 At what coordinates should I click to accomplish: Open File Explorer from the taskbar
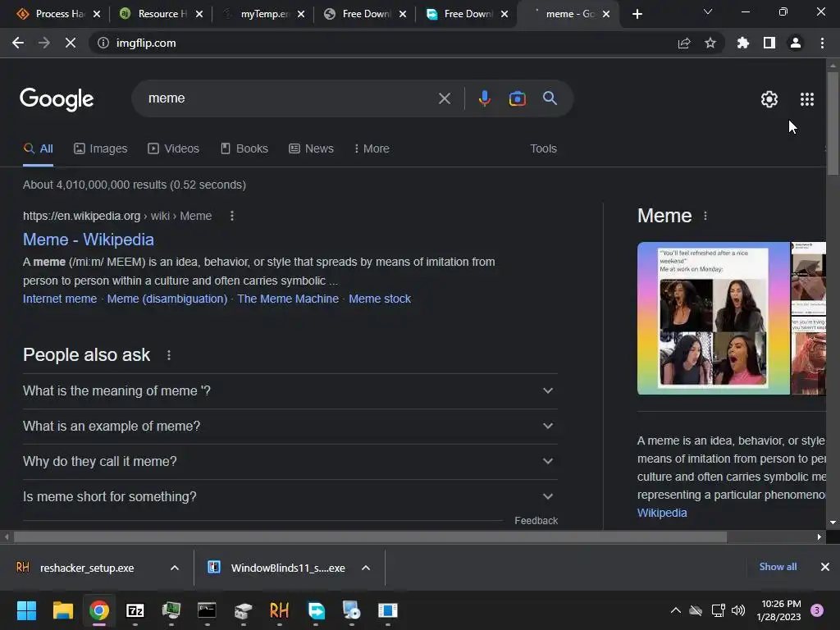pyautogui.click(x=62, y=610)
